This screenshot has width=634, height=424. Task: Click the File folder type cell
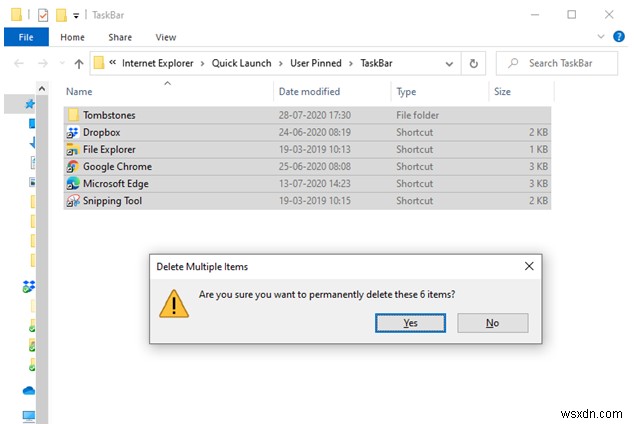point(417,115)
